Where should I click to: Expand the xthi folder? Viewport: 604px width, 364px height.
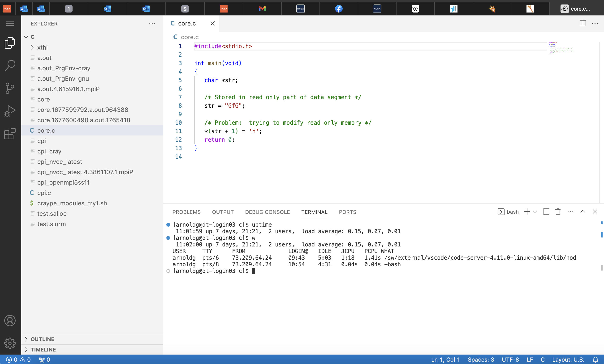coord(32,47)
